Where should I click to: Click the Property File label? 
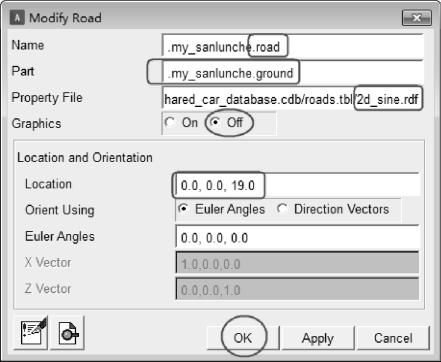[x=47, y=98]
